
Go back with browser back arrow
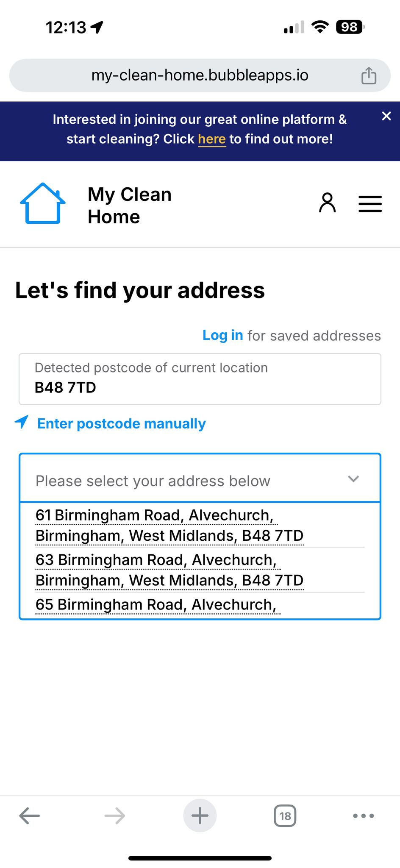tap(30, 815)
